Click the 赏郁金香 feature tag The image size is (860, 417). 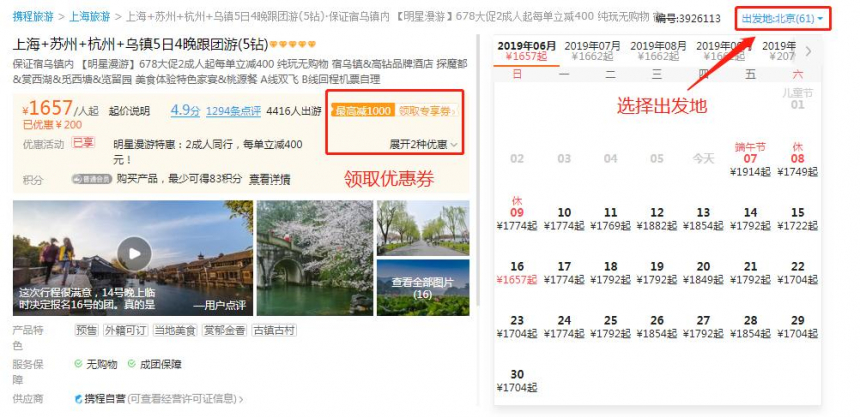point(224,330)
